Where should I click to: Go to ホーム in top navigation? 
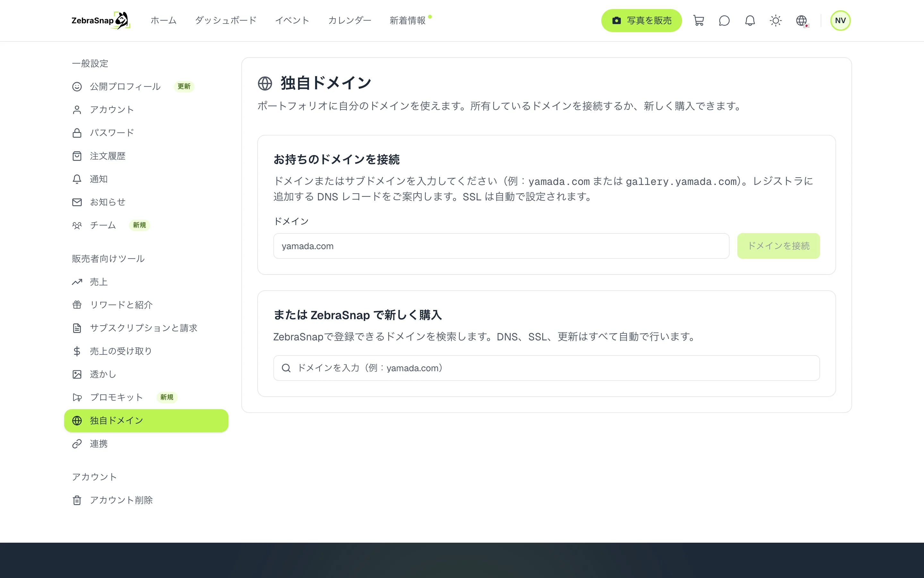[x=163, y=21]
